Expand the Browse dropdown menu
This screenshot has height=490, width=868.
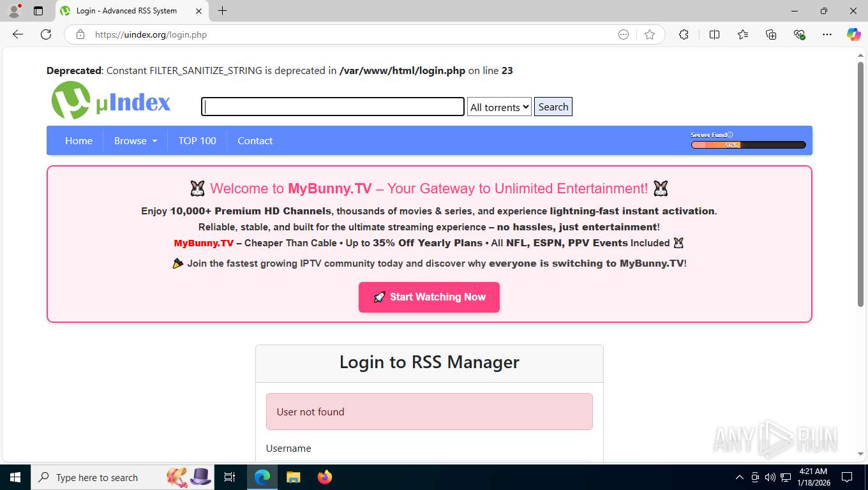(135, 140)
